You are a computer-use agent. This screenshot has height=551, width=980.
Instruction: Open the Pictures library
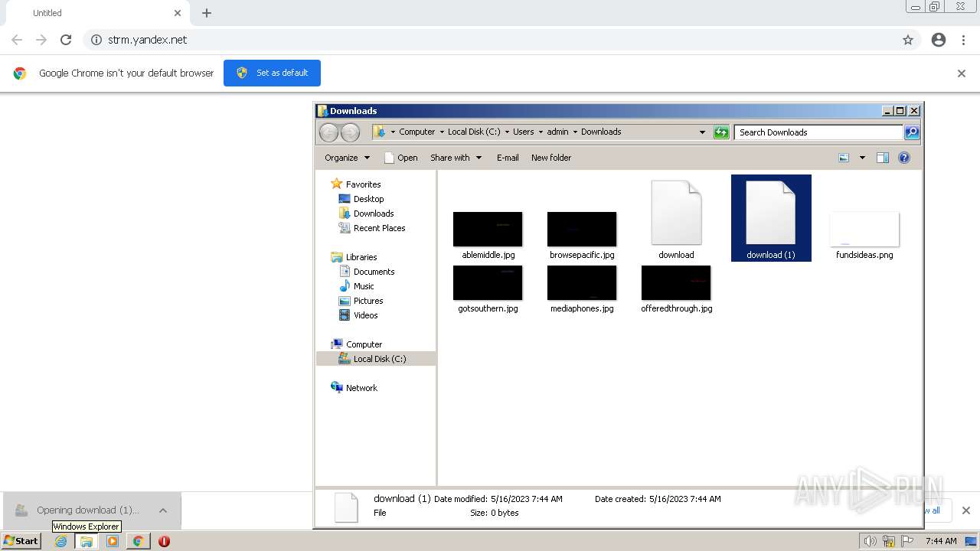(368, 301)
